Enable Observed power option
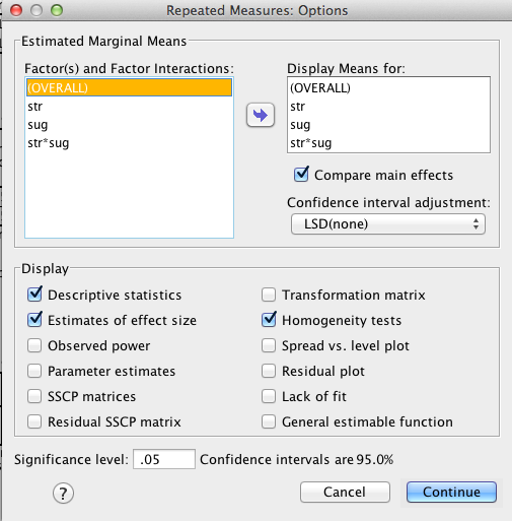This screenshot has width=512, height=522. pyautogui.click(x=35, y=345)
